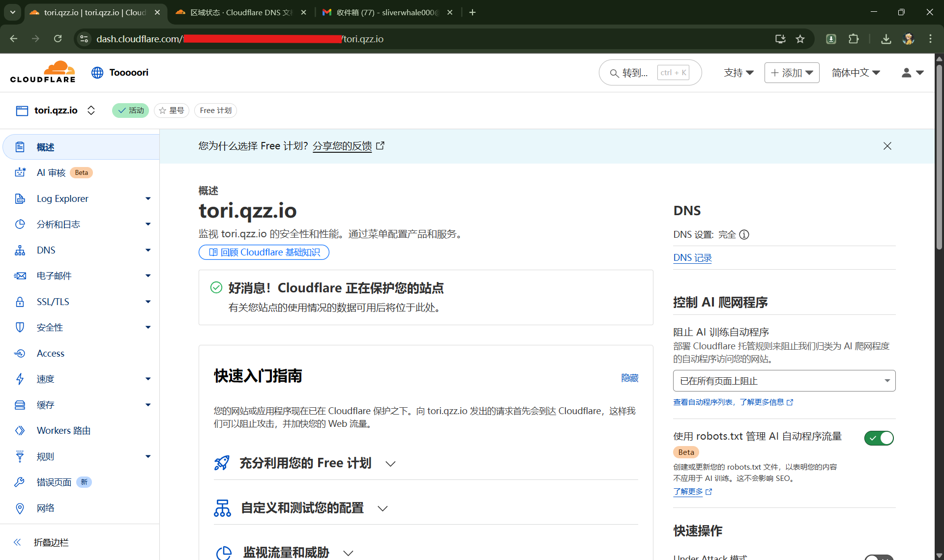The width and height of the screenshot is (944, 560).
Task: Click the DNS settings info icon
Action: 744,235
